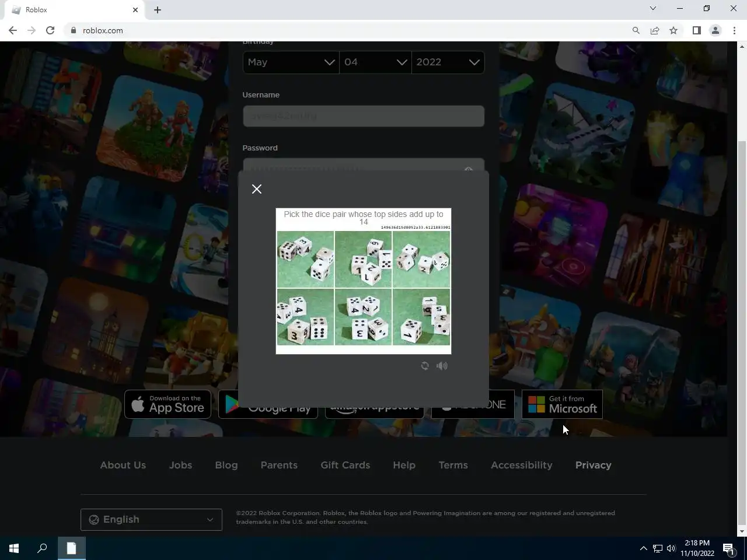Pick the bottom-middle dice image
The height and width of the screenshot is (560, 747).
363,317
